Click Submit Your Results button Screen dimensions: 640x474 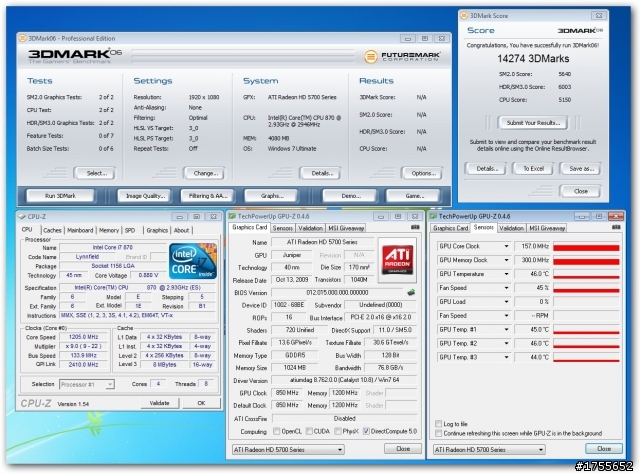pyautogui.click(x=533, y=122)
